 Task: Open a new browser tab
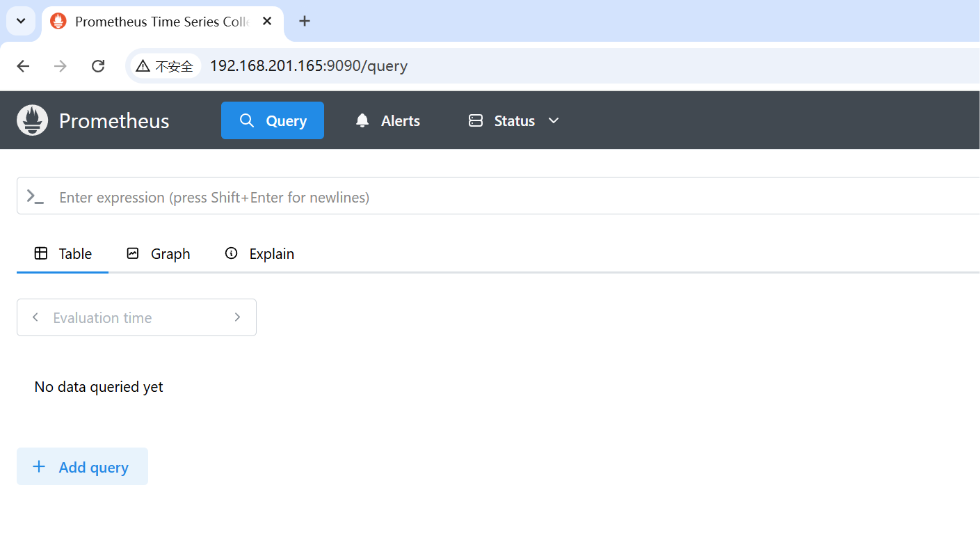(x=304, y=22)
